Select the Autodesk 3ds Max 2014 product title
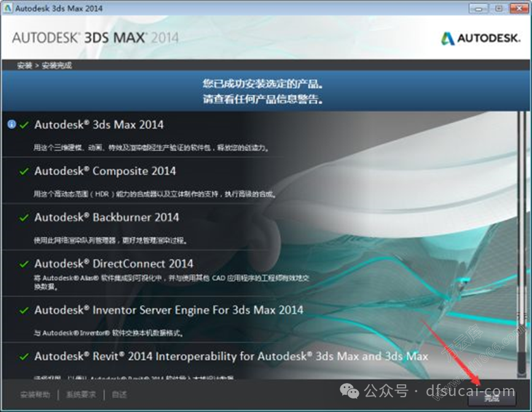532x412 pixels. 99,125
